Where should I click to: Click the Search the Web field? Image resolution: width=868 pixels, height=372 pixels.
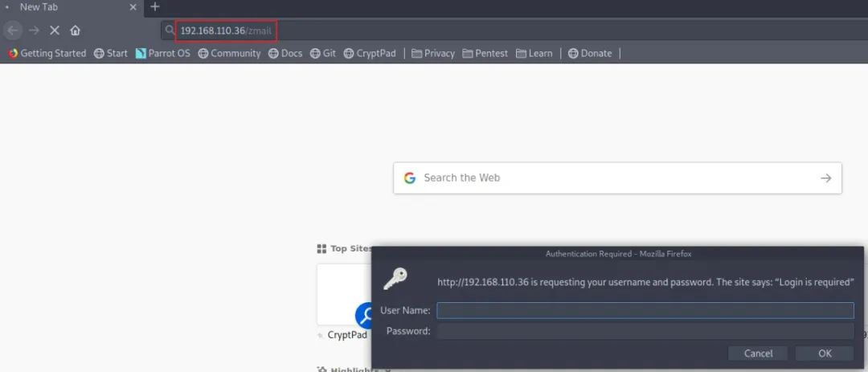[617, 178]
